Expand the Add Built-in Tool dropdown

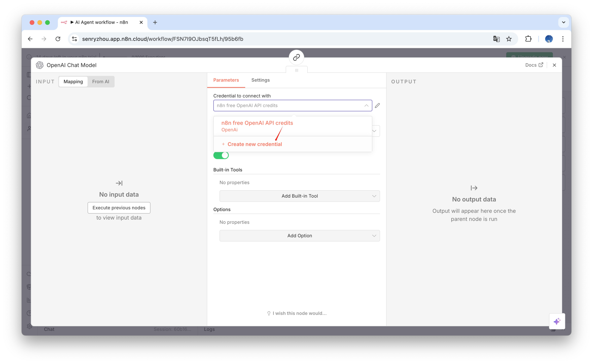pyautogui.click(x=299, y=196)
